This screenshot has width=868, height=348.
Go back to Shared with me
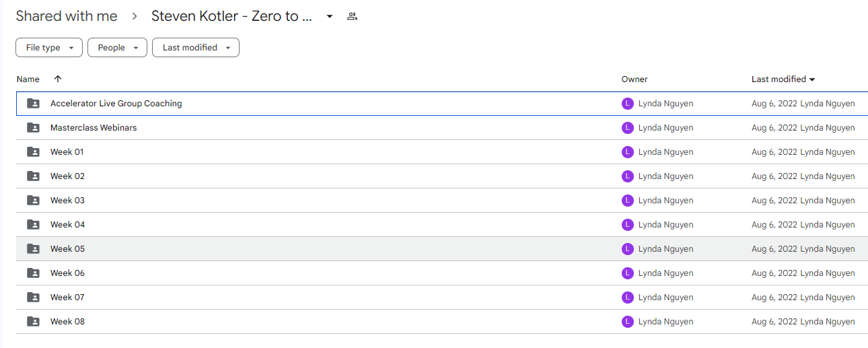click(x=67, y=17)
